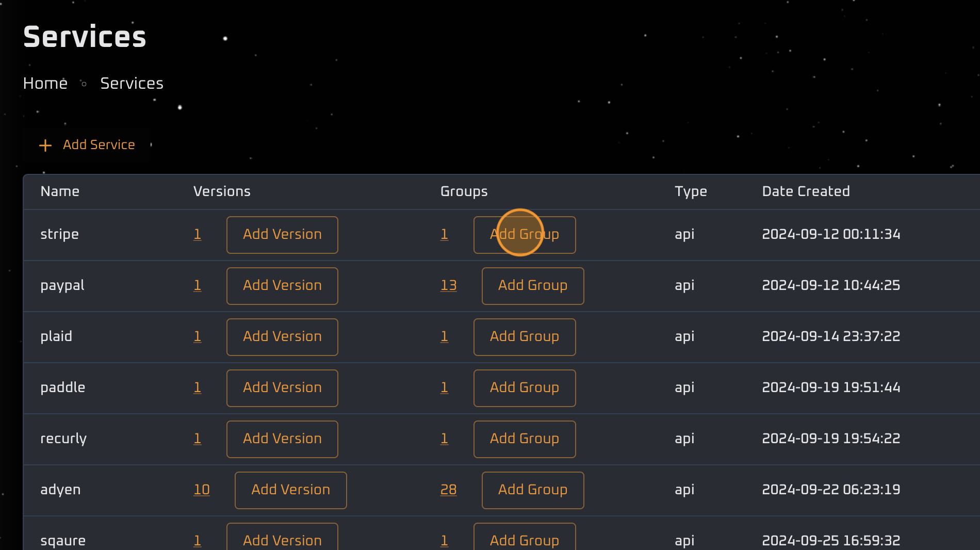This screenshot has height=550, width=980.
Task: Select the sqaure service name
Action: click(63, 541)
